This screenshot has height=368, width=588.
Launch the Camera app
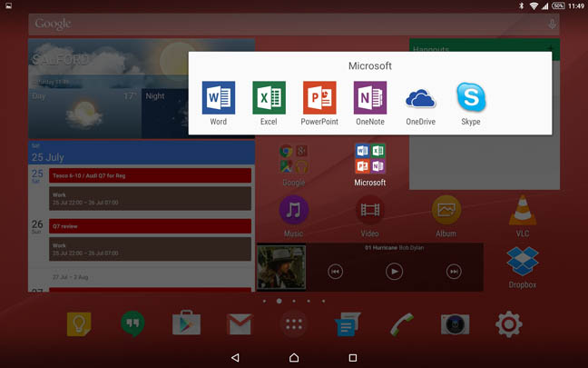(x=456, y=324)
